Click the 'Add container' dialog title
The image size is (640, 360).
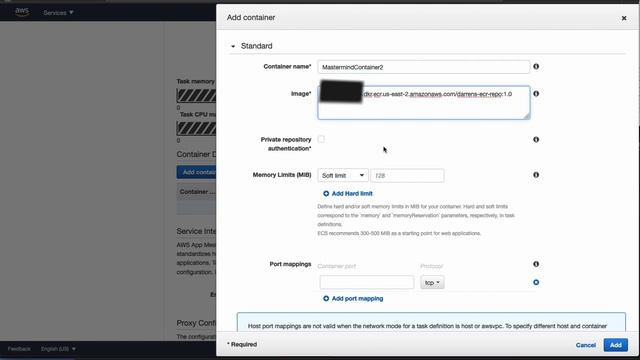251,18
